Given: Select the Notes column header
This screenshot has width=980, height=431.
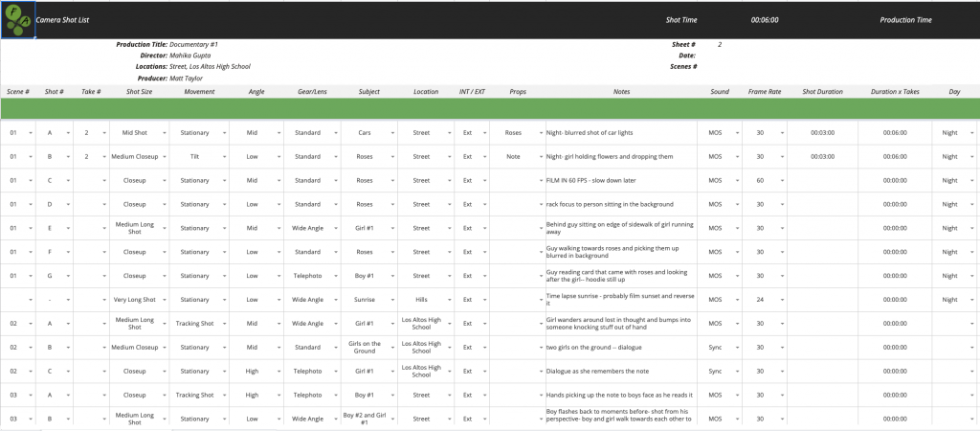Looking at the screenshot, I should pyautogui.click(x=621, y=92).
